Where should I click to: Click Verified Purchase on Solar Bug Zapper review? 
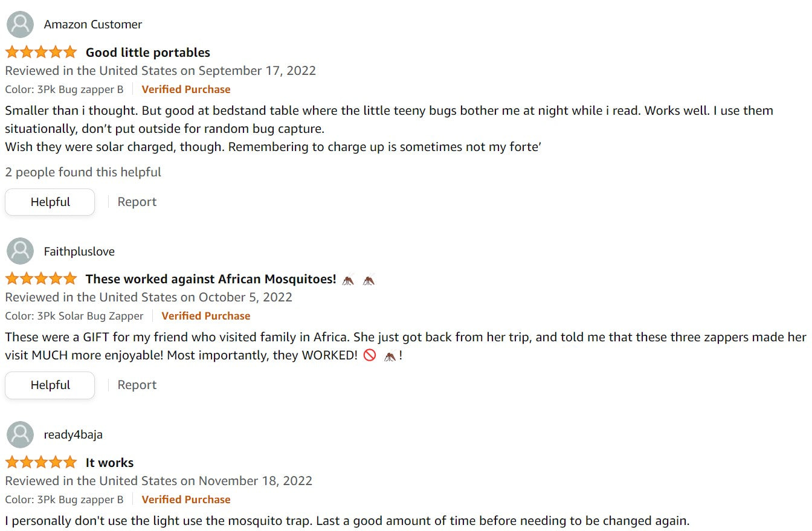click(x=205, y=316)
